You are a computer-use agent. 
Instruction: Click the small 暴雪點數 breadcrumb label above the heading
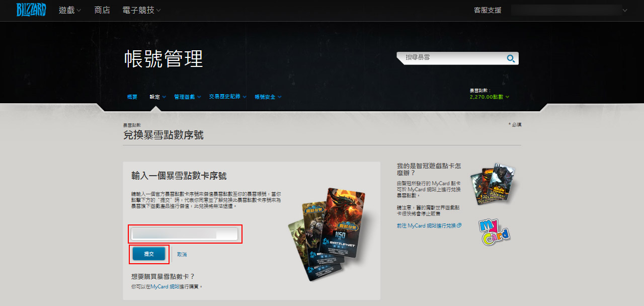tap(132, 124)
